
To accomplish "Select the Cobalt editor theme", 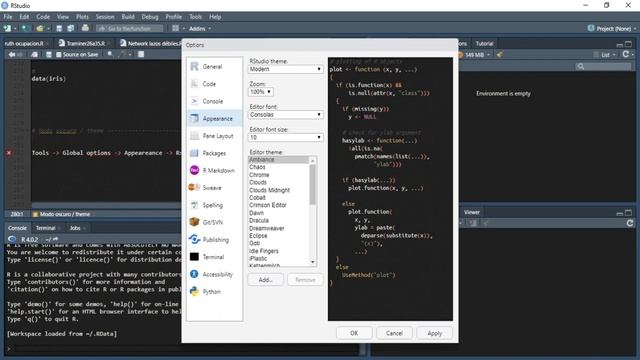I will [278, 198].
